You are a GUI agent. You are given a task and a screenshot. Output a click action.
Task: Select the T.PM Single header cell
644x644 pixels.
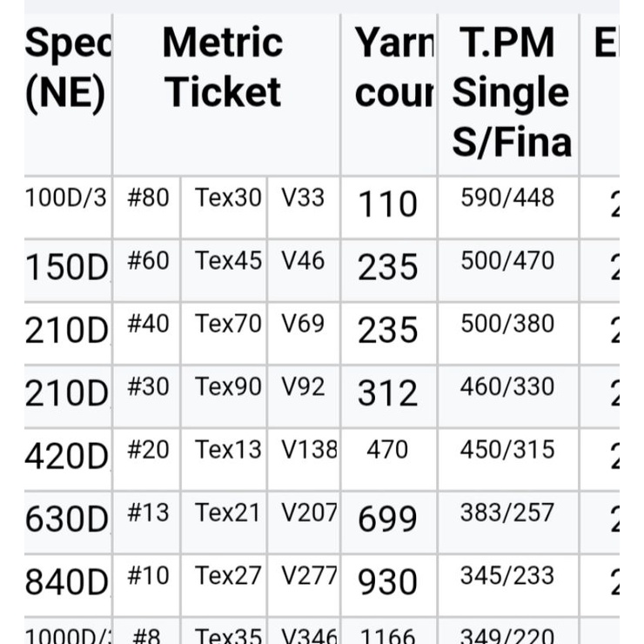[508, 95]
